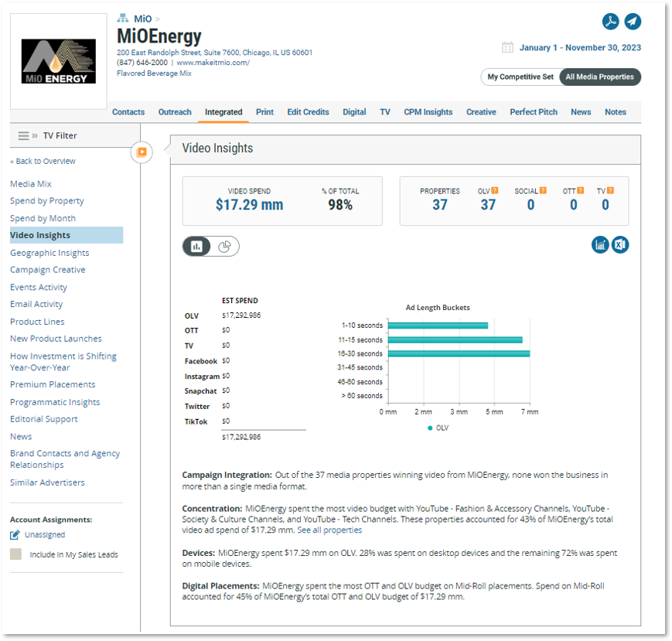Go to the Digital tab

354,112
